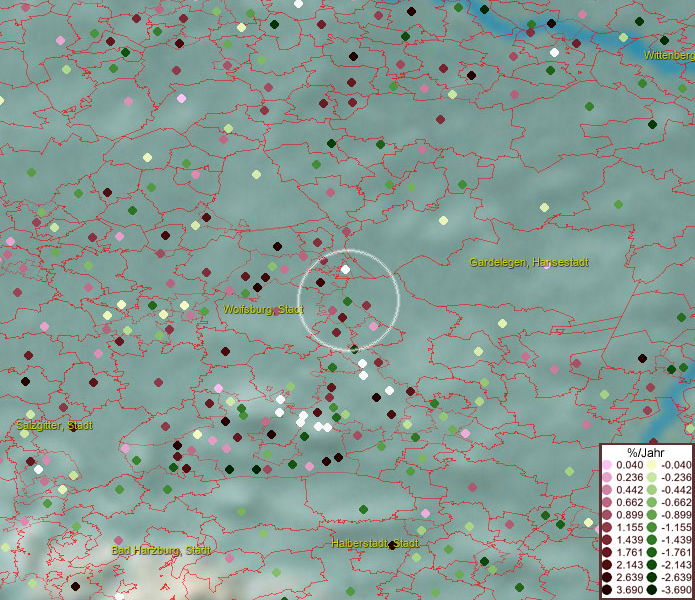The height and width of the screenshot is (600, 695).
Task: Click the 0.899 legend value text
Action: [629, 515]
